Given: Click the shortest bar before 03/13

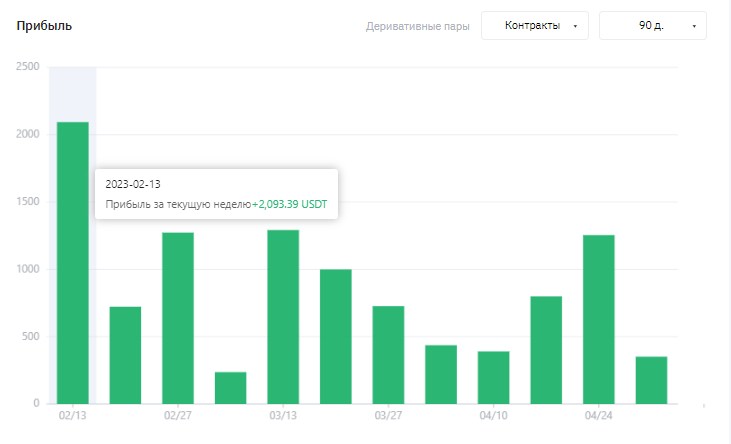Looking at the screenshot, I should pos(230,388).
